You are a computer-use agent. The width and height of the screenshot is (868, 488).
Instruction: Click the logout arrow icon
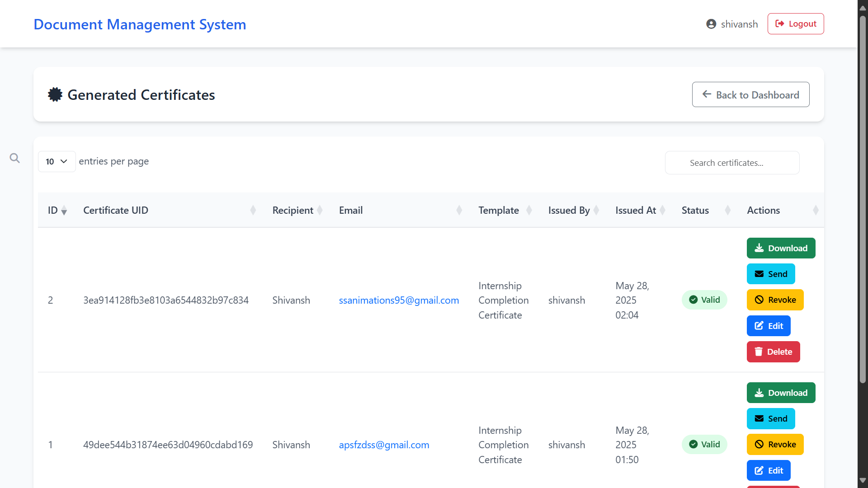780,23
